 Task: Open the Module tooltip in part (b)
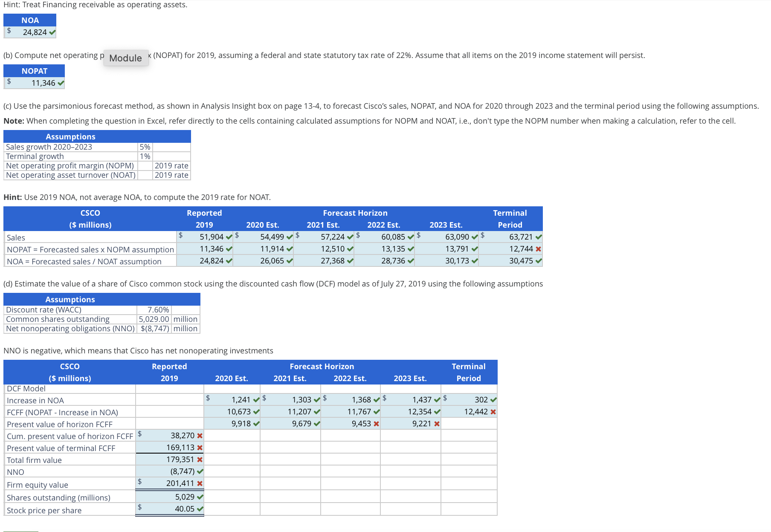coord(125,58)
